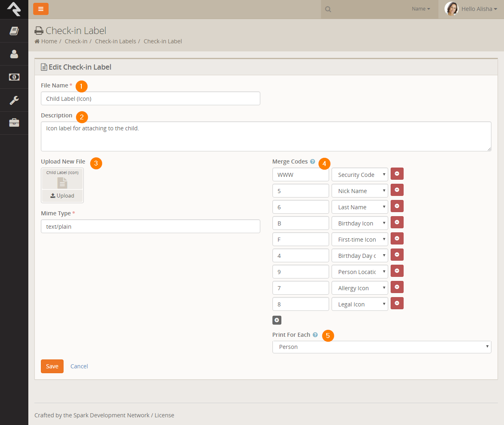Click the Upload file button
Image resolution: width=504 pixels, height=425 pixels.
62,195
